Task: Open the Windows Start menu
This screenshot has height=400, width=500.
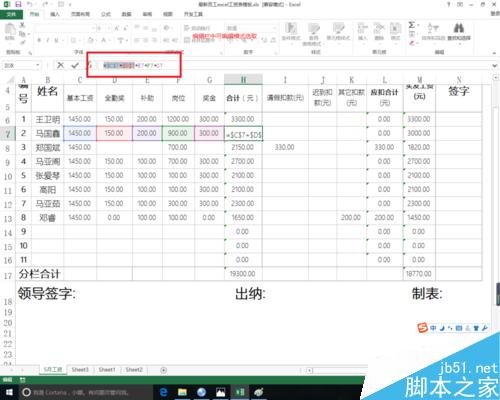Action: click(x=9, y=392)
